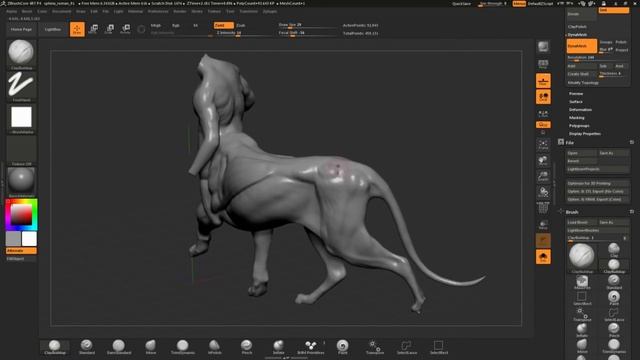Open the Material menu
Screen dimensions: 640x360
point(136,11)
